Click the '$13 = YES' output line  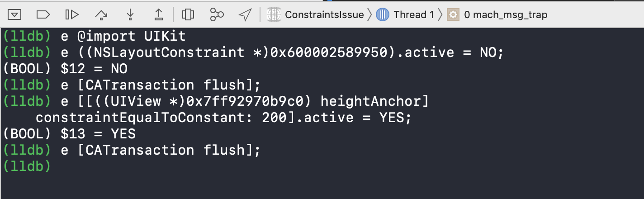(69, 134)
